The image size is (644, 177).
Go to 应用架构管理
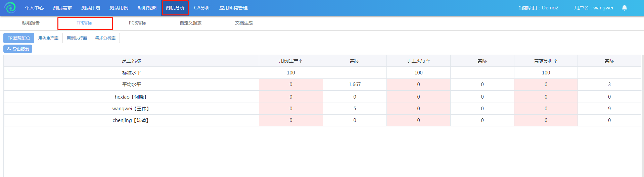point(233,8)
